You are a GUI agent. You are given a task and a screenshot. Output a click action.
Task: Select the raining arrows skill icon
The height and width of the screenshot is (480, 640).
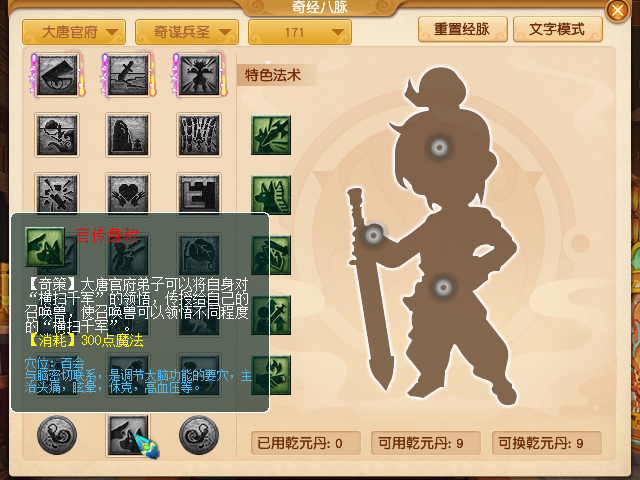[199, 135]
